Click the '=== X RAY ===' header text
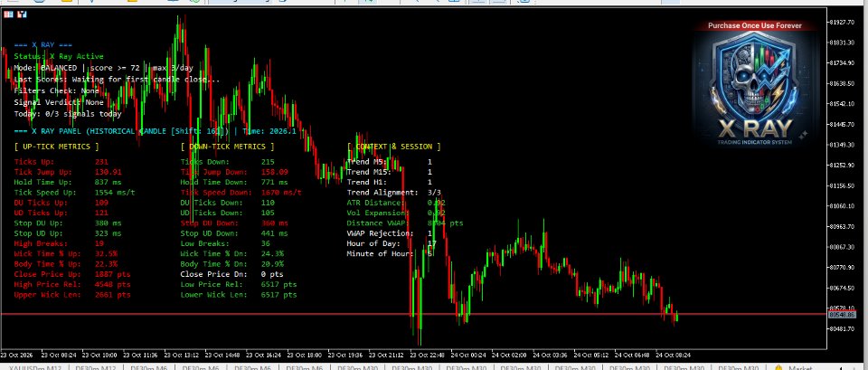 (43, 45)
